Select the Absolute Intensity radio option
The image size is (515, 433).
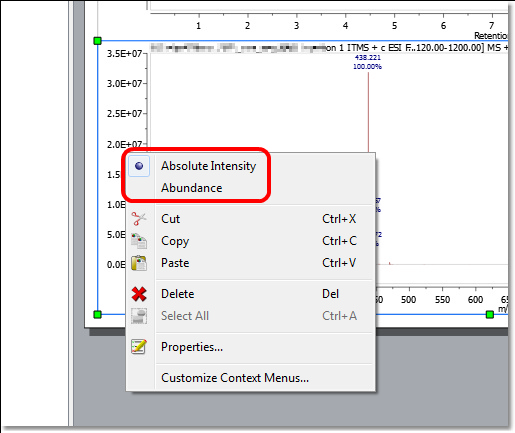pos(208,166)
